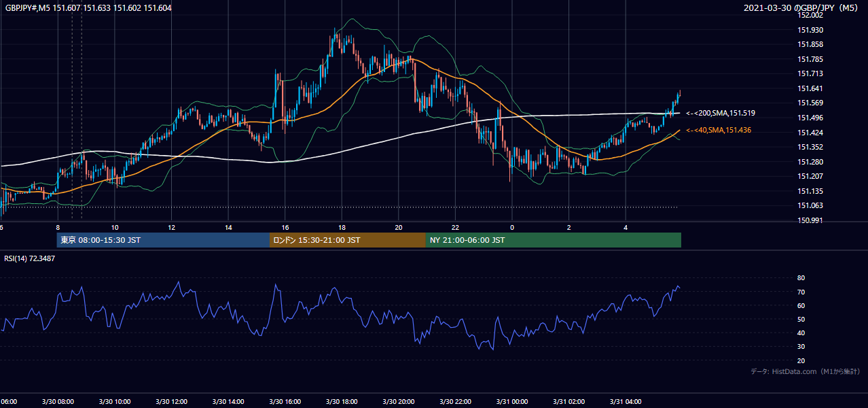The image size is (868, 408).
Task: Click price axis value 151.569
Action: coord(810,103)
